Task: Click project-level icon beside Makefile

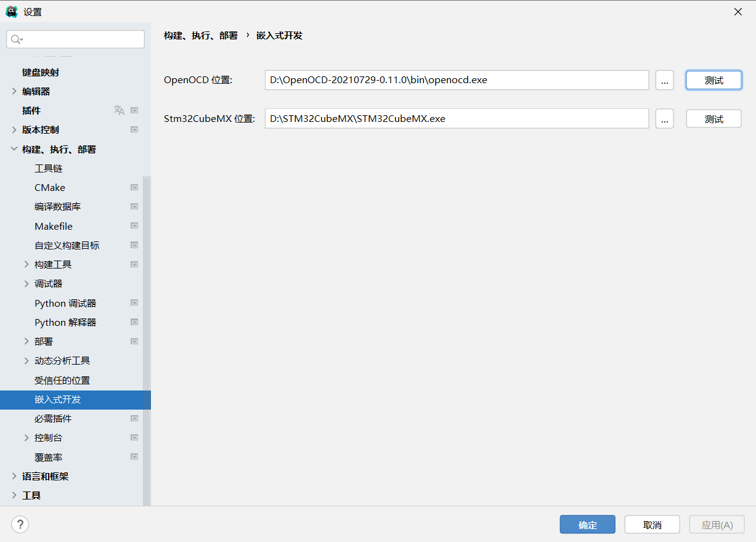Action: click(x=134, y=226)
